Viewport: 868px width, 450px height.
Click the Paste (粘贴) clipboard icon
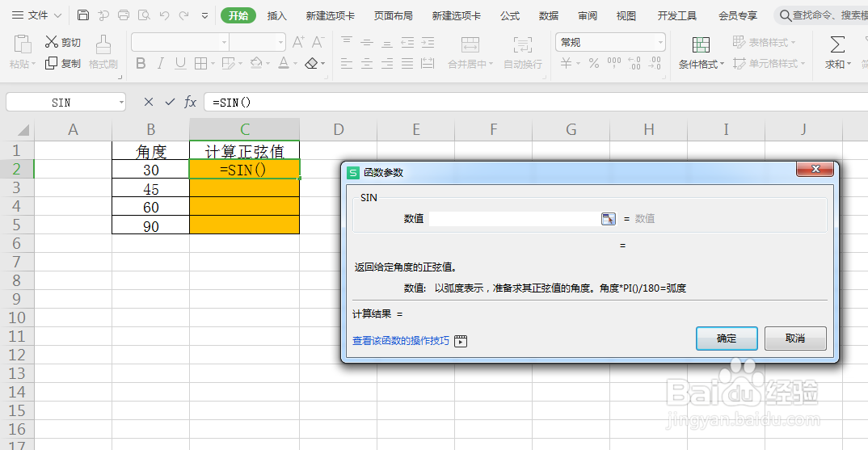pyautogui.click(x=22, y=44)
